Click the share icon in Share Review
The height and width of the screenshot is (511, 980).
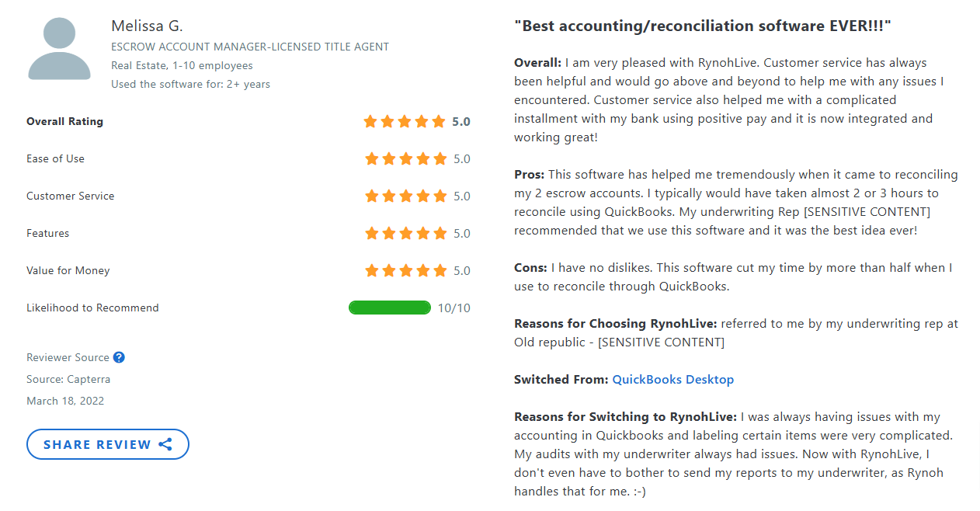coord(165,445)
